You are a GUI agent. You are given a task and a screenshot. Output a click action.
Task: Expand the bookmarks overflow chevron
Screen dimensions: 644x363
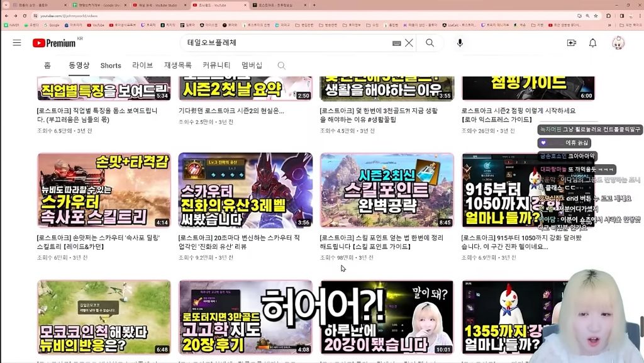tap(609, 25)
